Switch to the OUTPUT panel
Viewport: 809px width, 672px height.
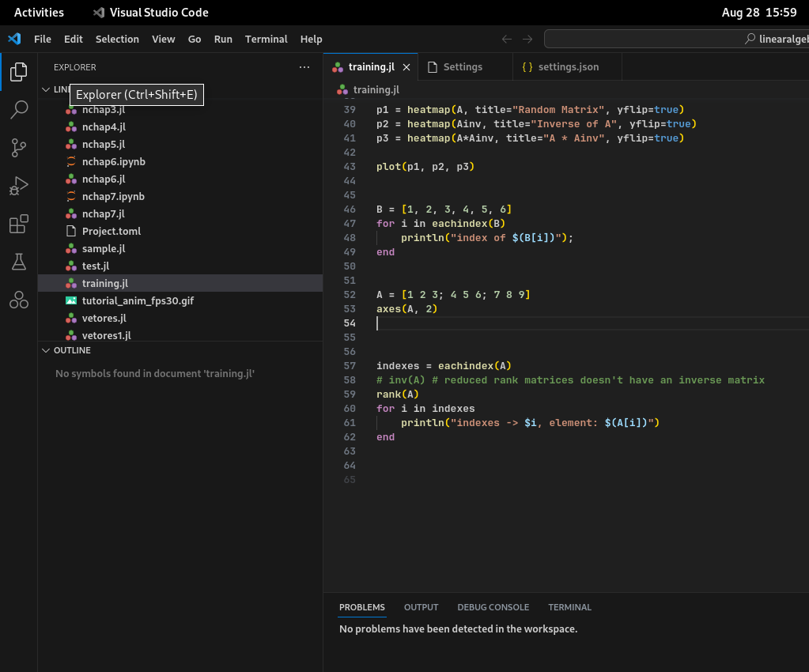click(x=421, y=607)
